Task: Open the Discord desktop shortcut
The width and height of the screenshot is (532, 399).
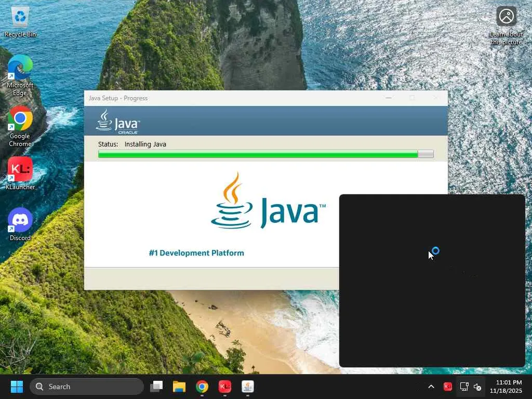Action: [20, 224]
